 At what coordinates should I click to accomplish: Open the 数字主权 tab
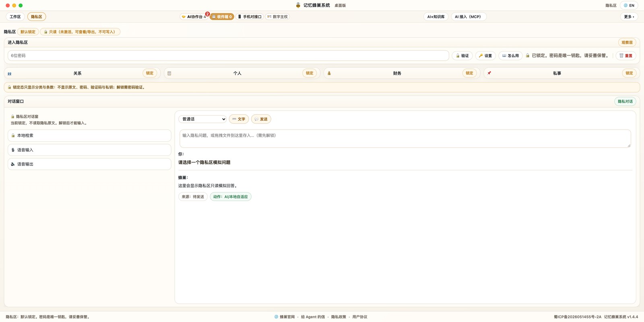pos(277,17)
